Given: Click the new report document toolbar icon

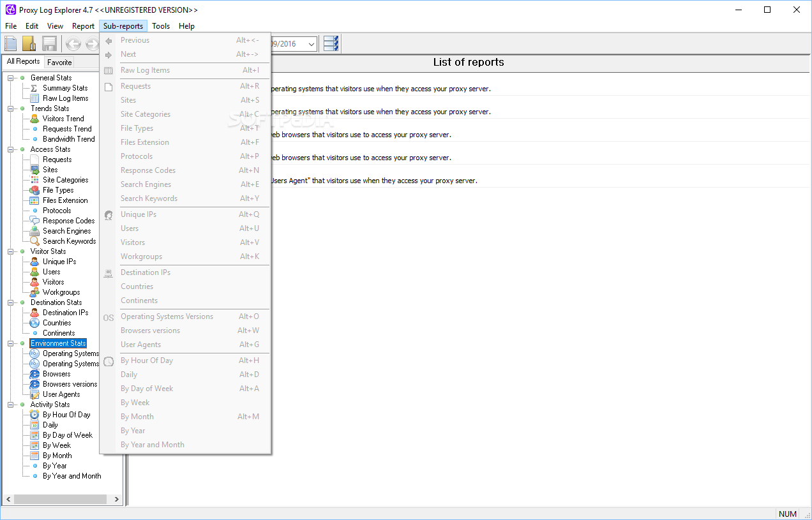Looking at the screenshot, I should [x=11, y=43].
